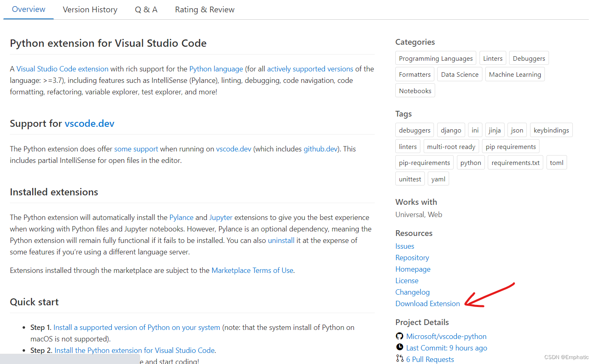
Task: Open the 6 Pull Requests link
Action: click(430, 359)
